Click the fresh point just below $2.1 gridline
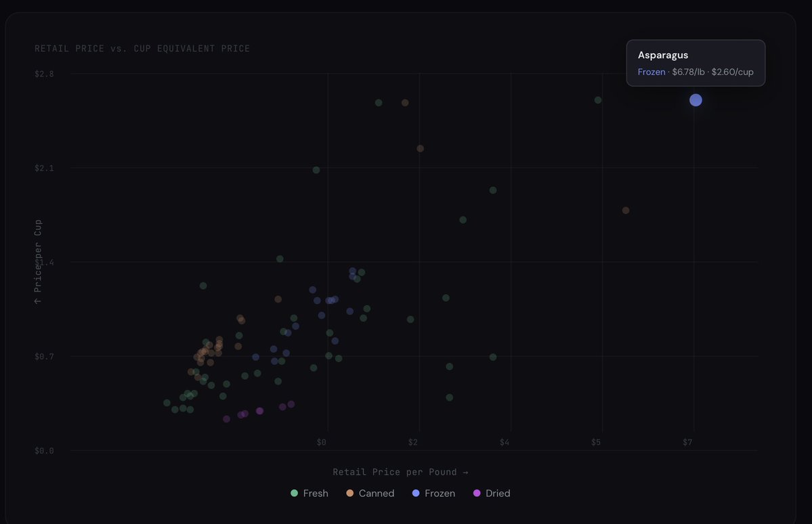Image resolution: width=812 pixels, height=524 pixels. pos(316,170)
